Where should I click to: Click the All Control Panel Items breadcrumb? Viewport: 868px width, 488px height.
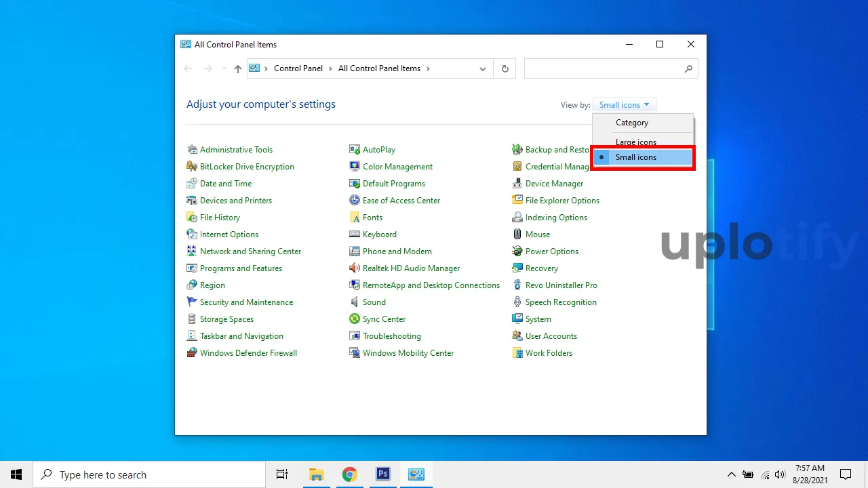(x=379, y=68)
